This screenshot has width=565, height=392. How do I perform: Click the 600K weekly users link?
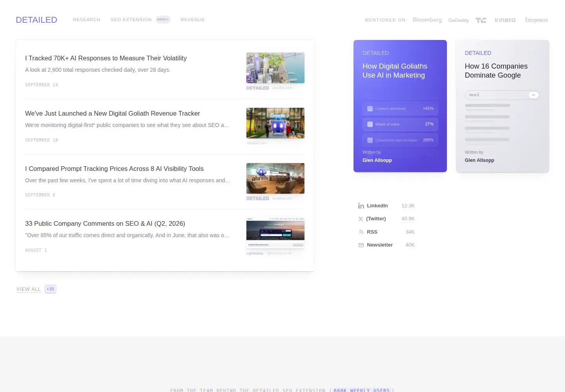coord(361,390)
